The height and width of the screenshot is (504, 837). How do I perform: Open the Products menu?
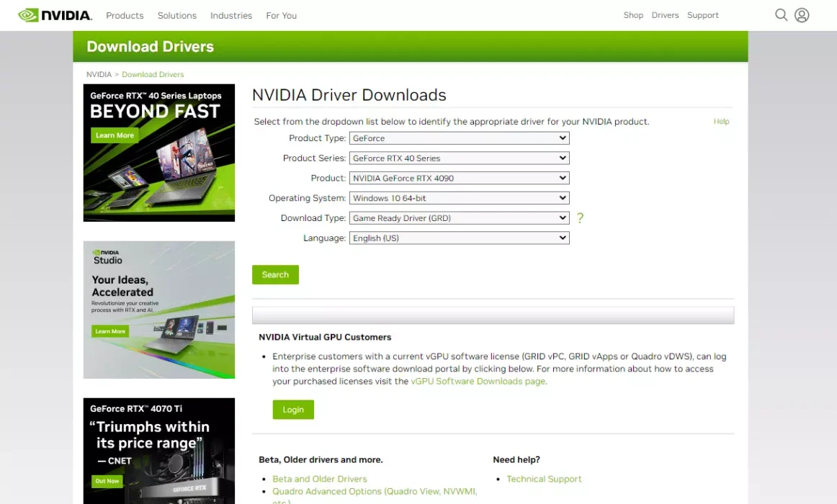[125, 15]
